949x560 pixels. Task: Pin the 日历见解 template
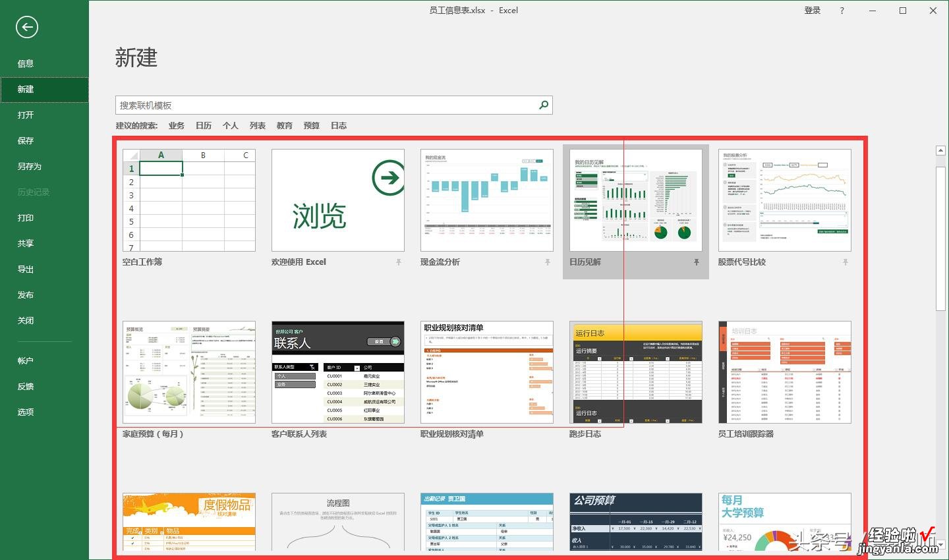point(697,262)
